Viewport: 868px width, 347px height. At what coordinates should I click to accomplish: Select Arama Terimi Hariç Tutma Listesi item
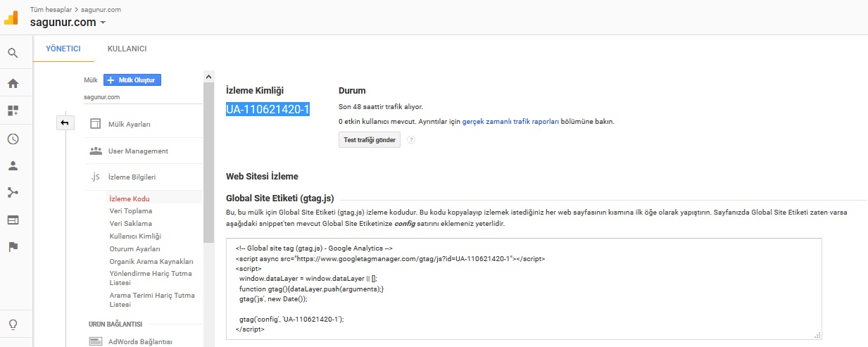[x=152, y=300]
